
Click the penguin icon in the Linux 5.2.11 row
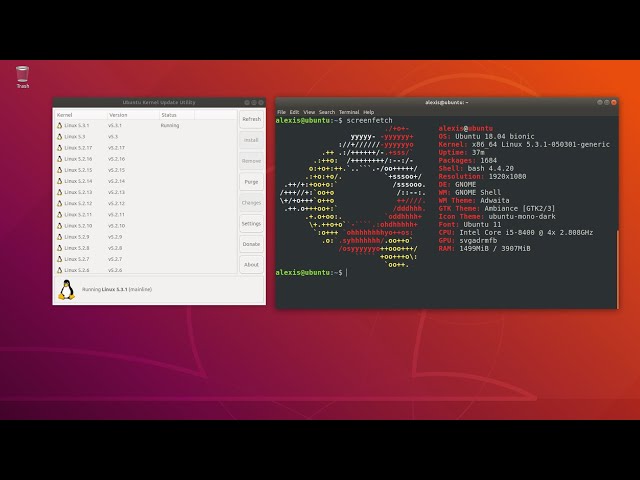(60, 214)
